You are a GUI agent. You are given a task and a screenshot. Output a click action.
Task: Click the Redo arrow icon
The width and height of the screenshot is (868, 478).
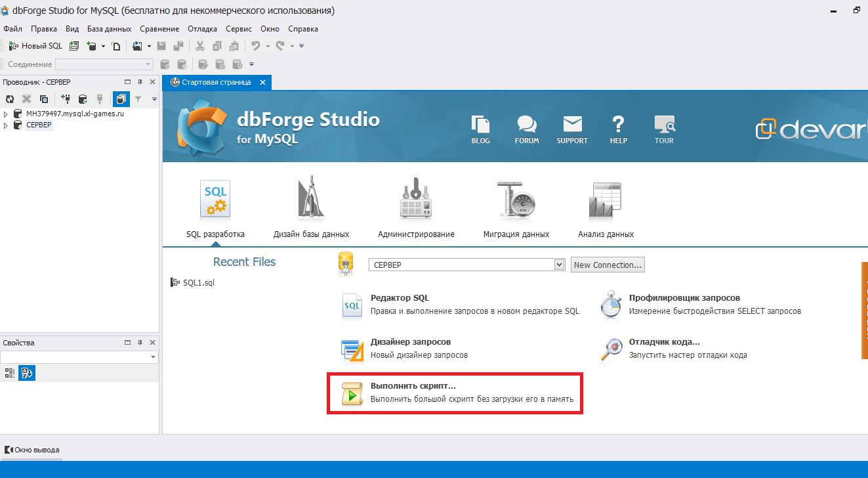click(x=280, y=46)
